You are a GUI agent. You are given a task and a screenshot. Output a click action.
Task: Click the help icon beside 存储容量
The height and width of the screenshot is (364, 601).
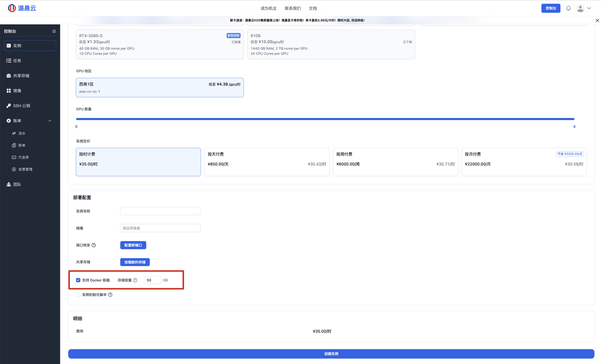pyautogui.click(x=135, y=280)
